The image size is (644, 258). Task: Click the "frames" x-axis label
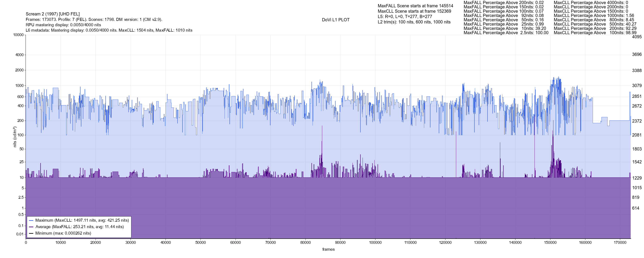tap(328, 249)
